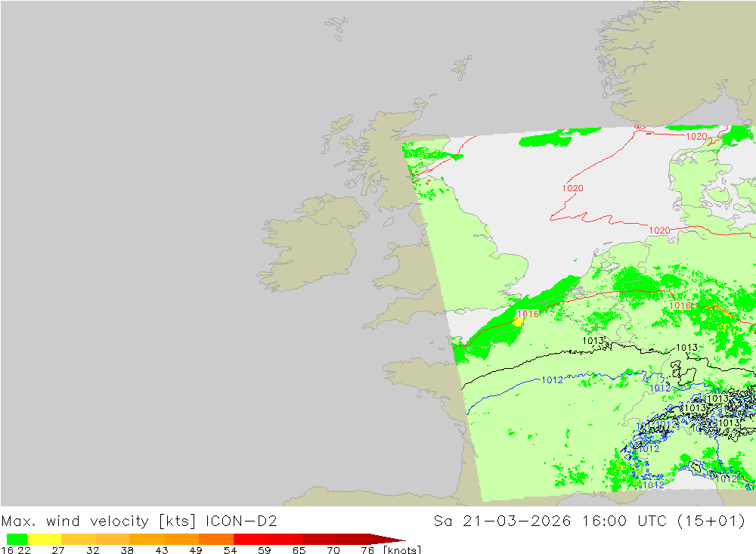The image size is (756, 554).
Task: Click the legend value '54'
Action: pos(230,550)
